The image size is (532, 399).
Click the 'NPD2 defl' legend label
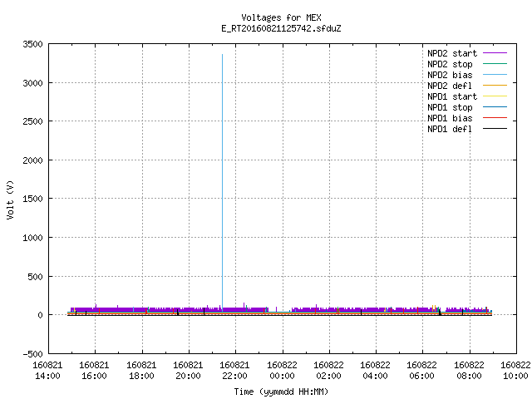coord(450,86)
